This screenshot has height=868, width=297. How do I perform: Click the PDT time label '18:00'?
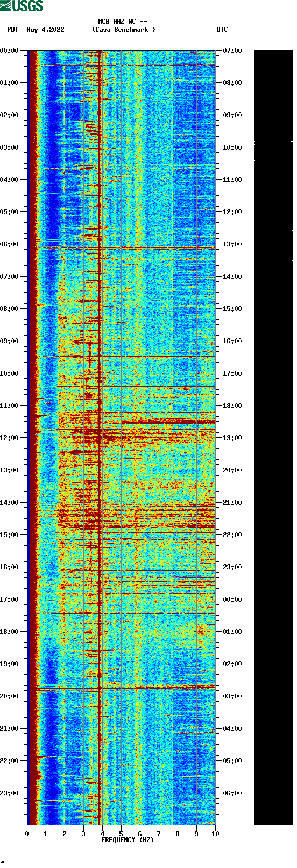coord(9,632)
